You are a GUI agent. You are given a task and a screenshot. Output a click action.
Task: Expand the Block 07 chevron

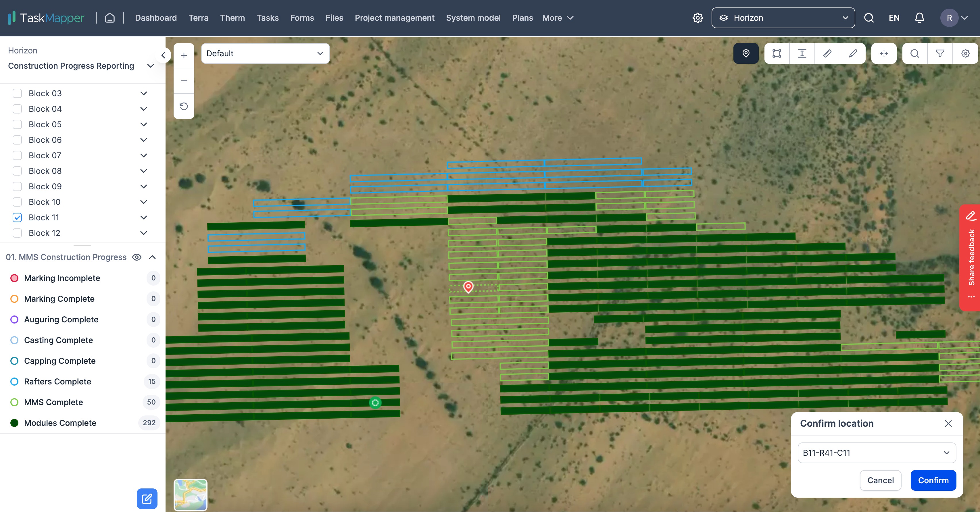(143, 155)
